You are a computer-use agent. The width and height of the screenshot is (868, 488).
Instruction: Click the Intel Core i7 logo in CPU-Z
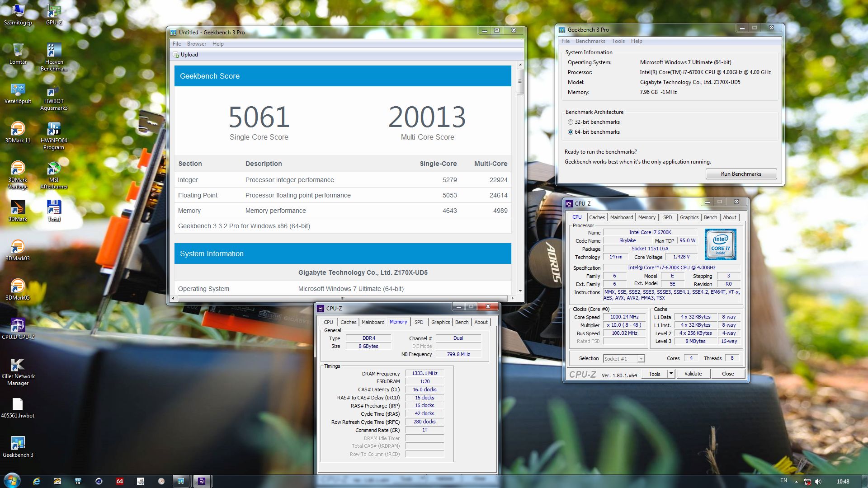[x=721, y=244]
